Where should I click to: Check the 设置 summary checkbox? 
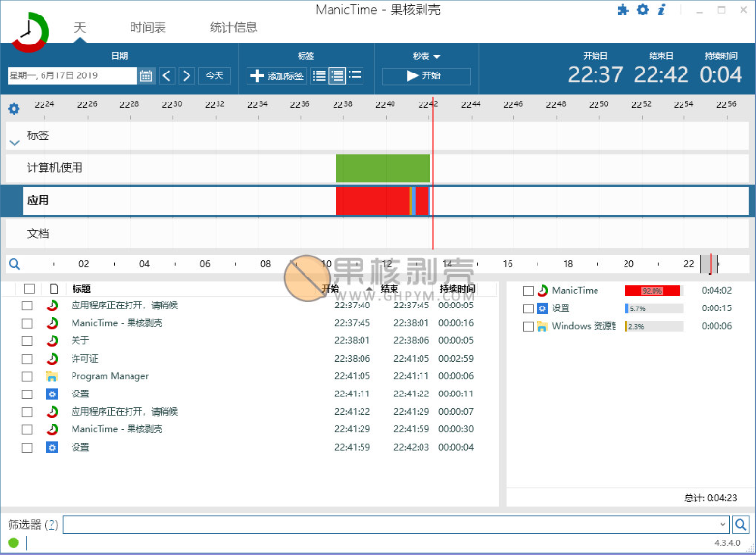click(x=528, y=308)
